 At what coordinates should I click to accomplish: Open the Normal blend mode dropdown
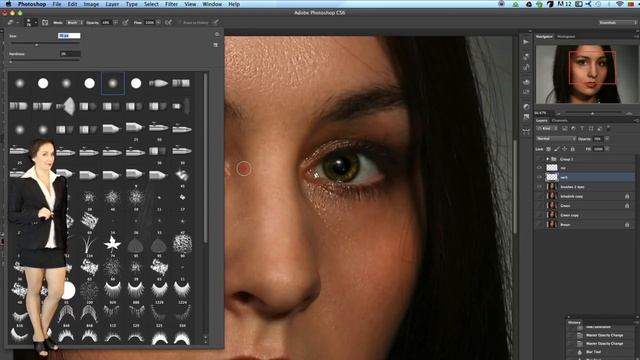556,139
